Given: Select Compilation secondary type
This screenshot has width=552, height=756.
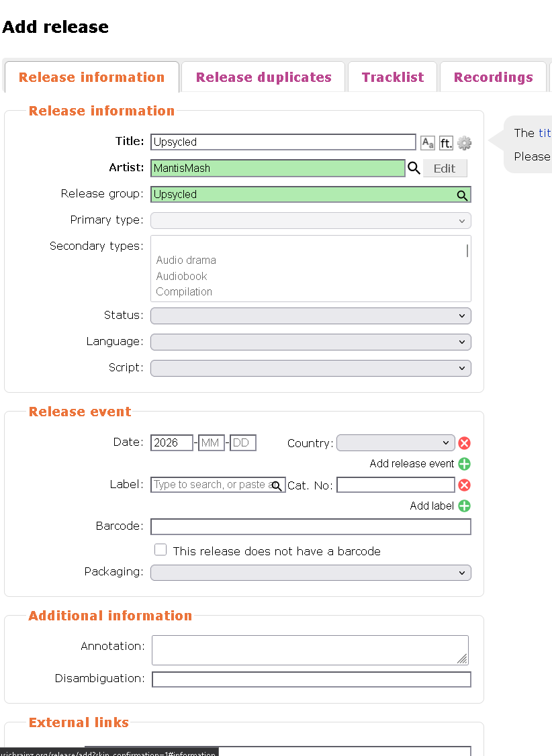Looking at the screenshot, I should point(184,291).
